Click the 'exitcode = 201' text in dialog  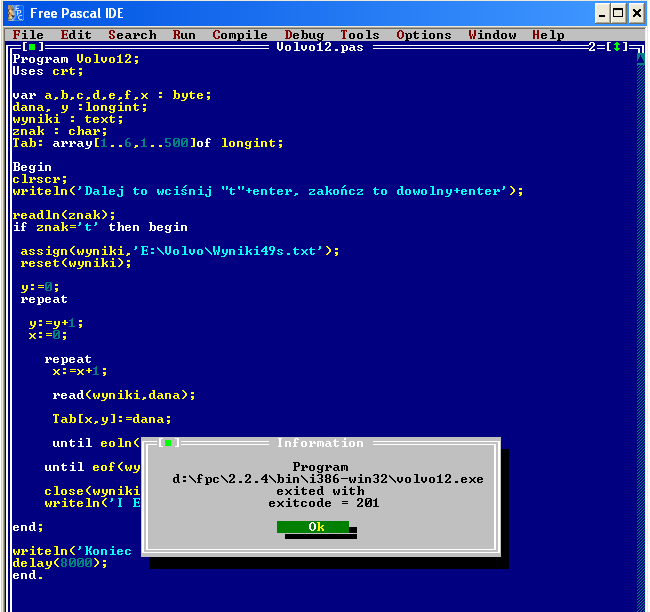tap(324, 503)
